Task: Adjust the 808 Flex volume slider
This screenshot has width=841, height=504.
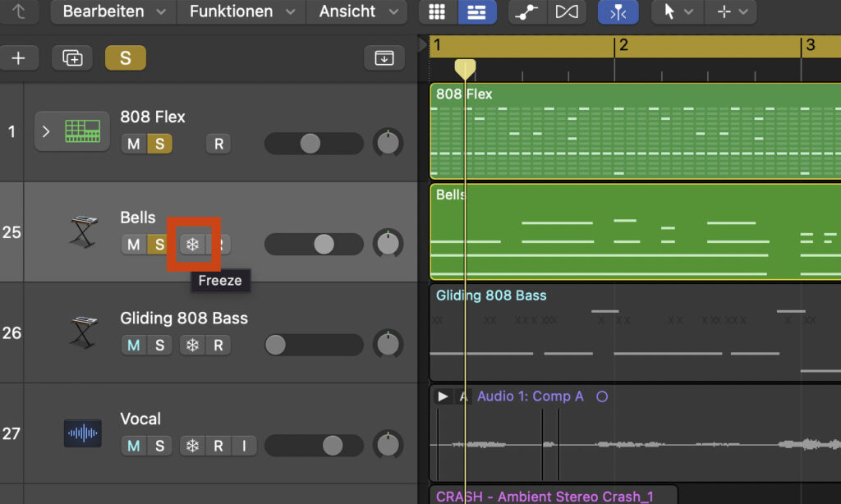Action: 314,144
